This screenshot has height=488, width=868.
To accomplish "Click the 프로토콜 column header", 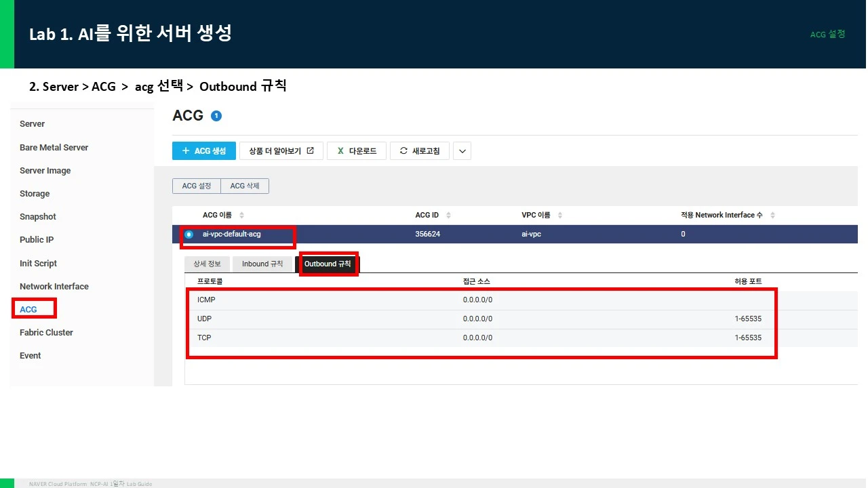I will coord(210,281).
